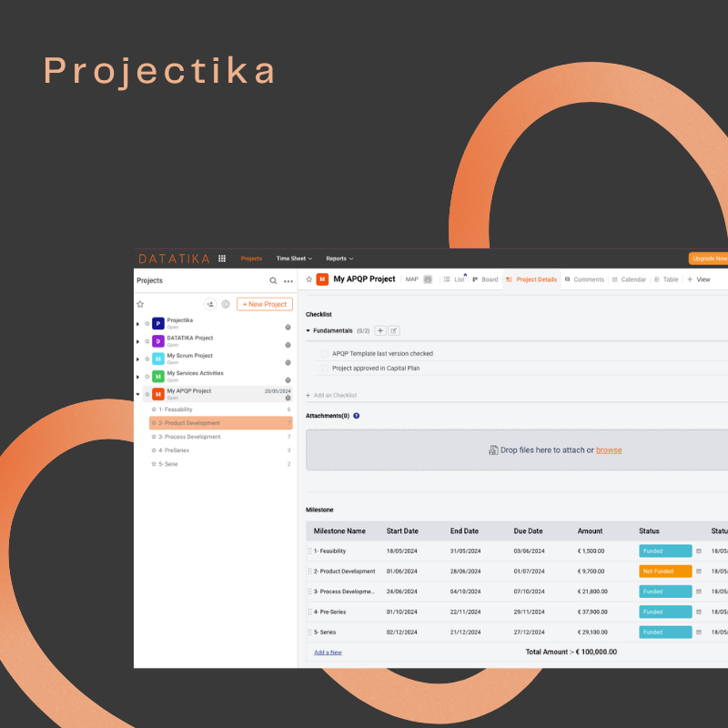Click the help icon next to Attachments
Screen dimensions: 728x728
click(x=357, y=416)
